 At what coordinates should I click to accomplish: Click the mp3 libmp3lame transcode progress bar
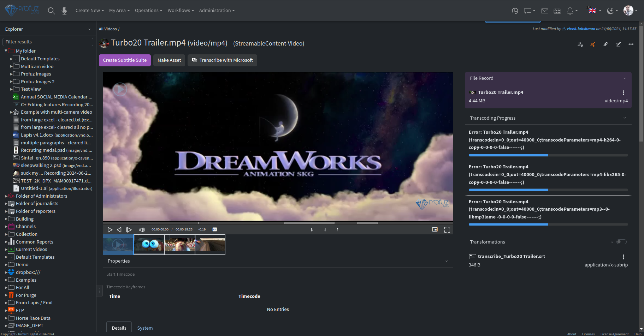click(x=548, y=224)
